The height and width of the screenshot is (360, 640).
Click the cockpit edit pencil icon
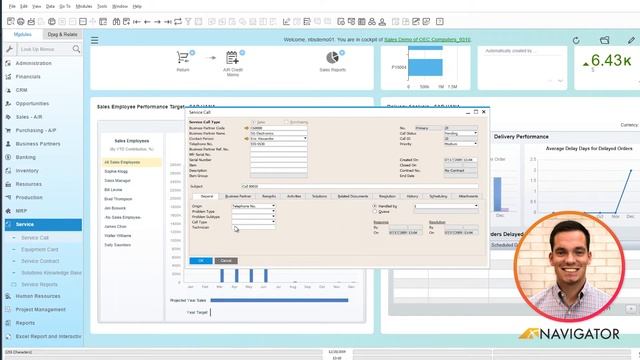coord(631,40)
